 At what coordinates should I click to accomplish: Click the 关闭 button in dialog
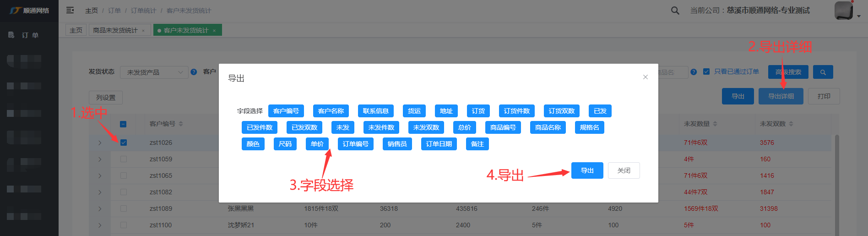point(624,170)
